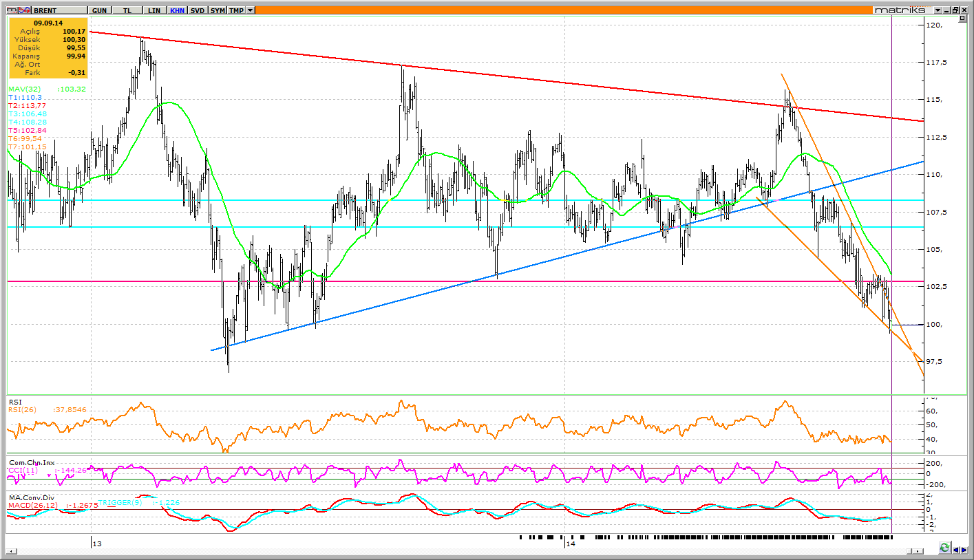Select the T2:113,77 trend label
The width and height of the screenshot is (974, 560).
[27, 106]
